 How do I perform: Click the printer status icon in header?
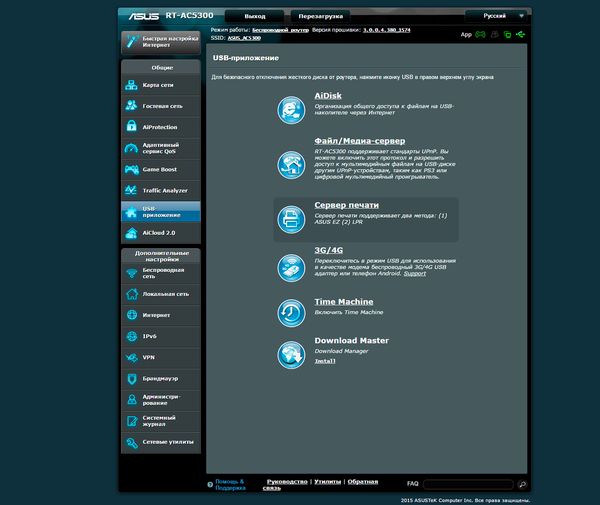(x=495, y=34)
